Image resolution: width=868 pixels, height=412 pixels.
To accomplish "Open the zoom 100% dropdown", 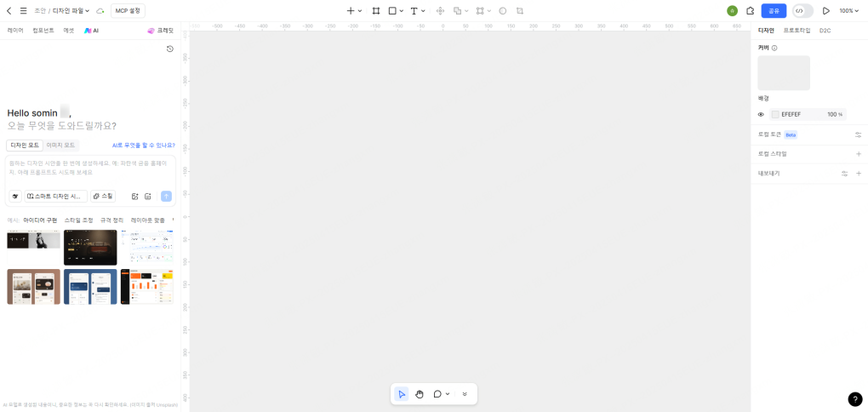I will 848,10.
